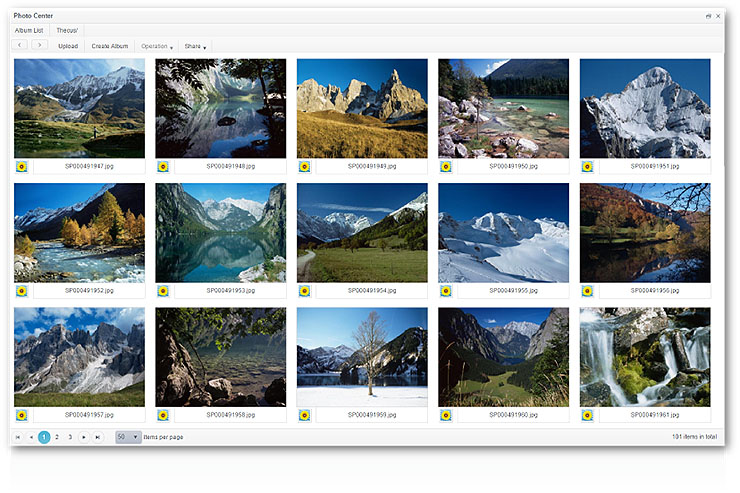Go to page 2 of the album
This screenshot has height=493, width=740.
[x=57, y=437]
